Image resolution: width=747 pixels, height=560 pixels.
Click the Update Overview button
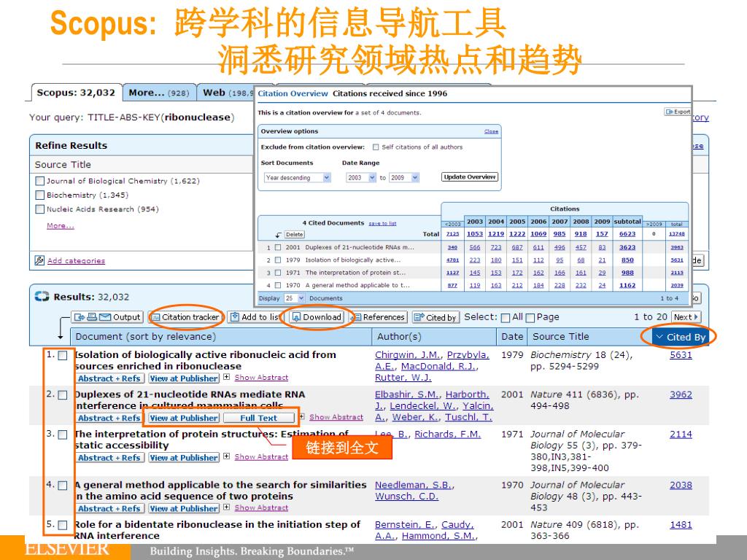[x=470, y=176]
